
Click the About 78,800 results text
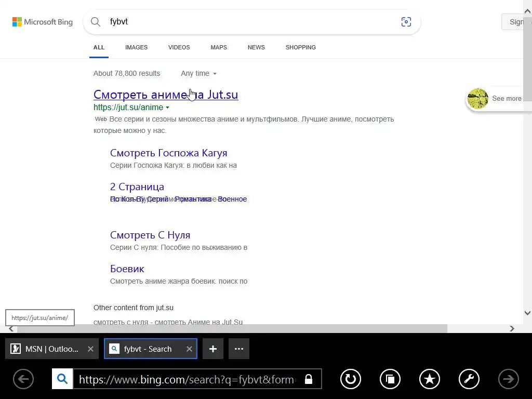127,73
